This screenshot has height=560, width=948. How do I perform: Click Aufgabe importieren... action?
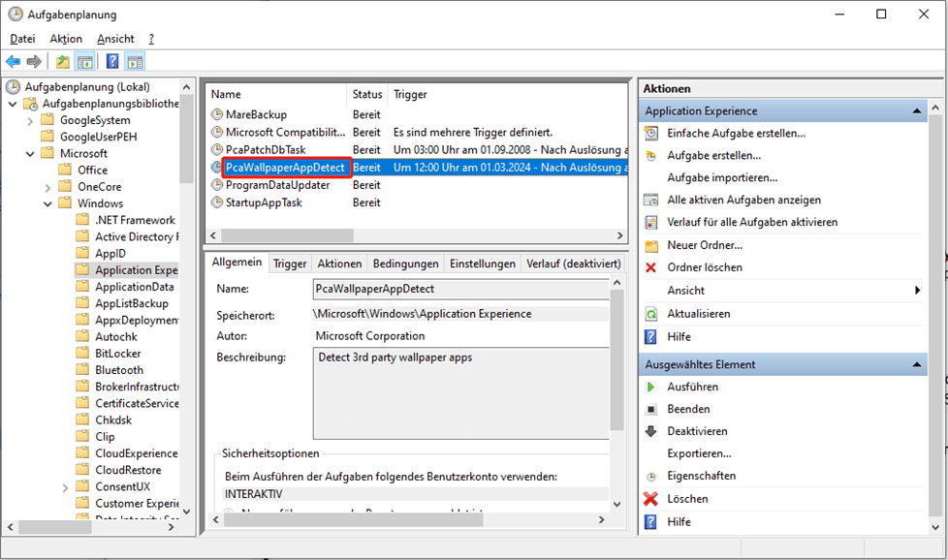(722, 178)
